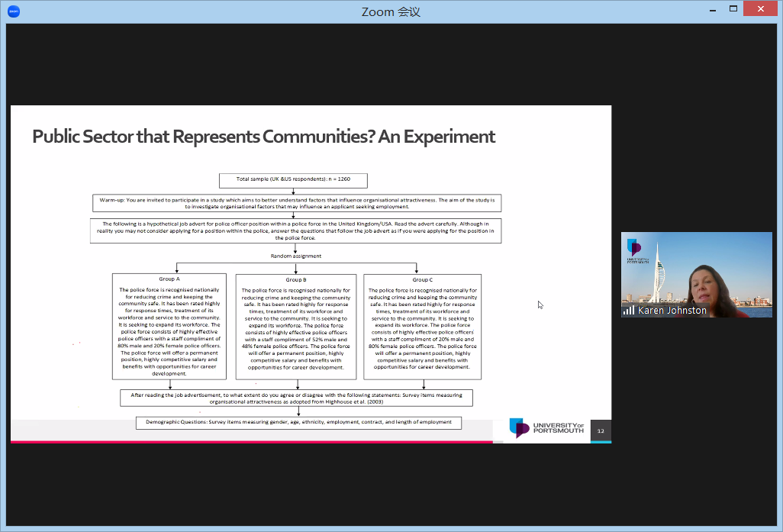Screen dimensions: 783x532
Task: Click the Group A text box
Action: point(169,326)
